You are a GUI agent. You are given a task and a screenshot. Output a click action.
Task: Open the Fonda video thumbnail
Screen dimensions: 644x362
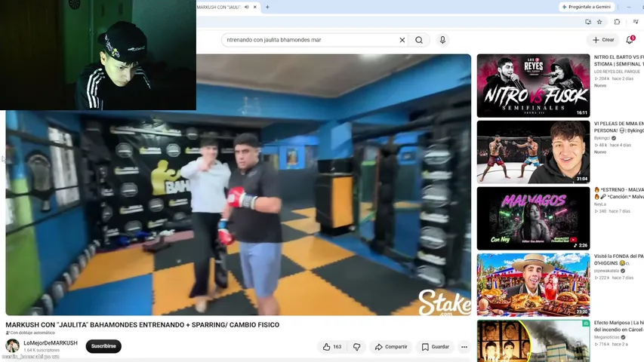coord(533,285)
